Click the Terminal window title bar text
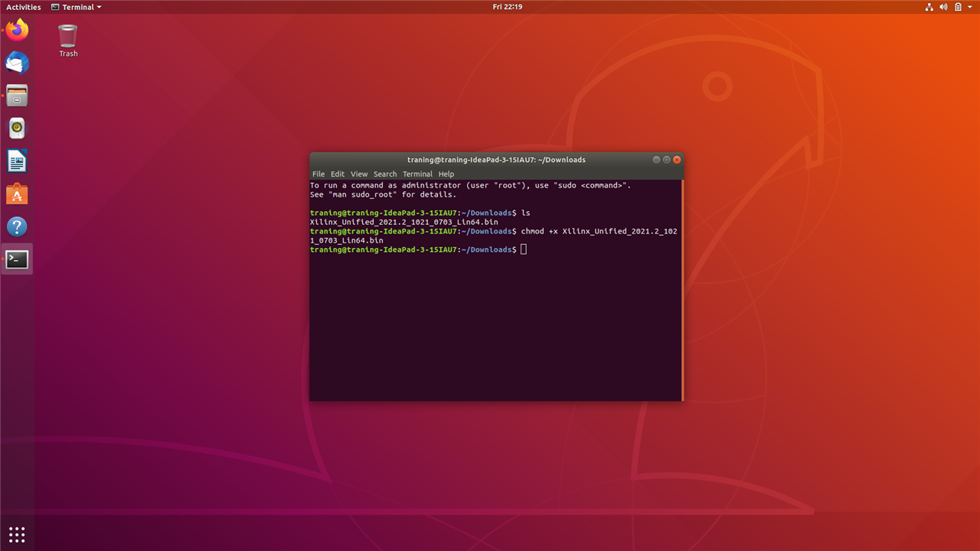980x551 pixels. coord(496,160)
